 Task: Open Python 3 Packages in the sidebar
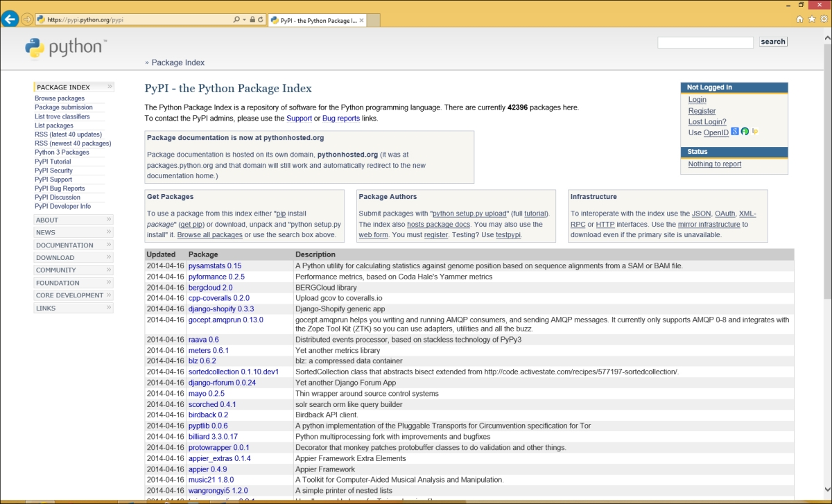(x=62, y=153)
